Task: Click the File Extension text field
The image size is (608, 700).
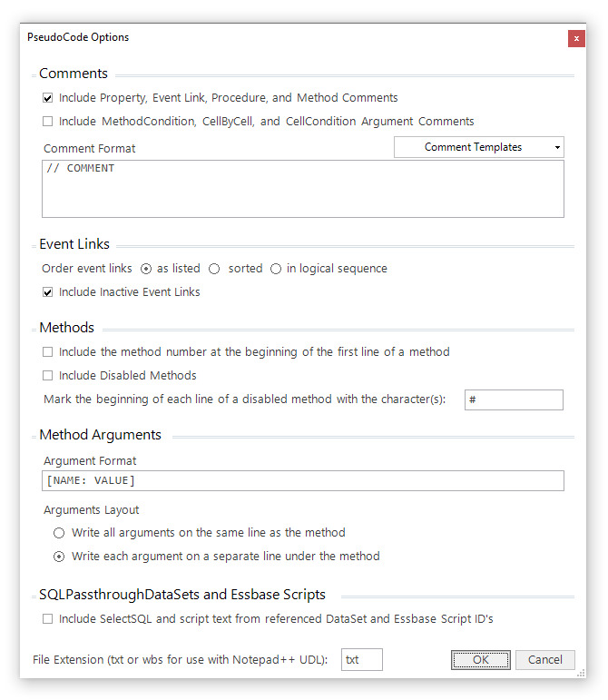Action: (x=362, y=660)
